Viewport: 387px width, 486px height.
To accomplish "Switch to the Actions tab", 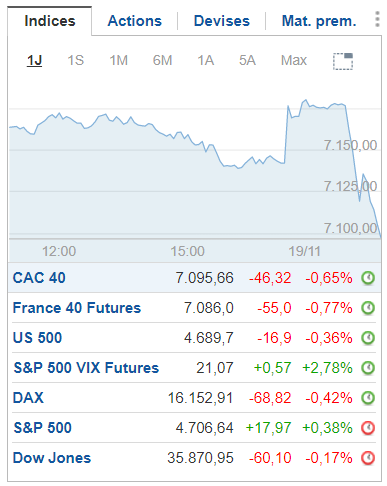I will tap(135, 21).
